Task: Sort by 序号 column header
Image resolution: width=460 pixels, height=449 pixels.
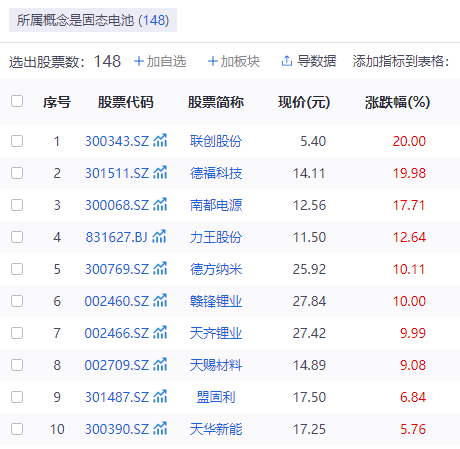Action: point(57,102)
